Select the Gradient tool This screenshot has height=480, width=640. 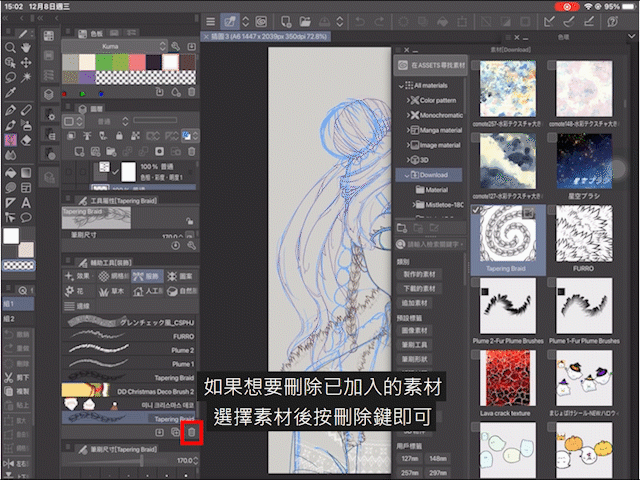(x=26, y=173)
